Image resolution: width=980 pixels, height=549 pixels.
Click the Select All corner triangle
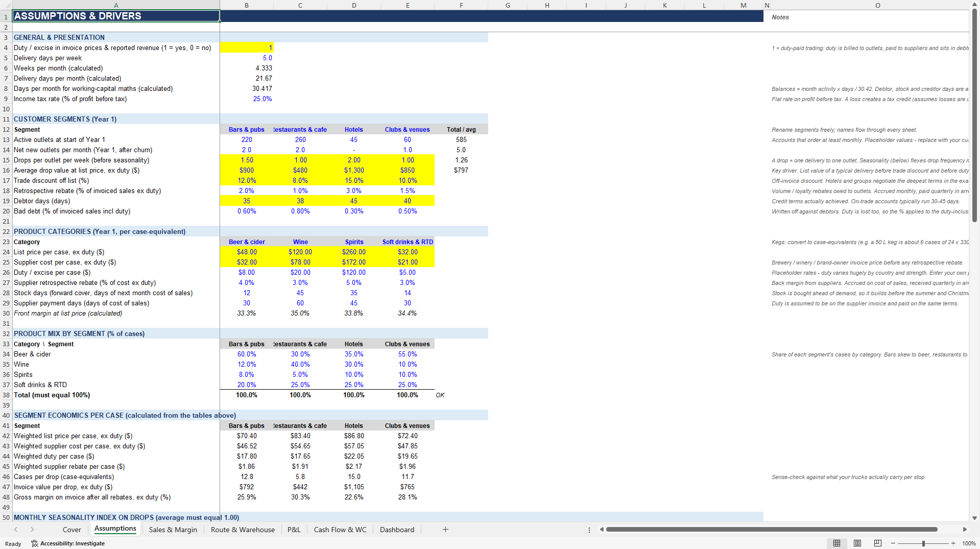click(x=6, y=6)
